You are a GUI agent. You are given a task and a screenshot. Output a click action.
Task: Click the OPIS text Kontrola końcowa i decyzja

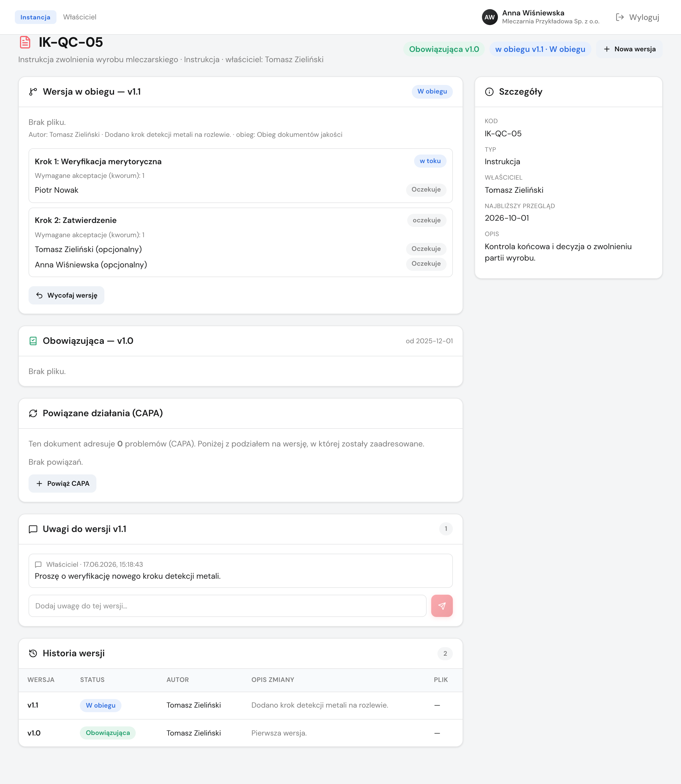[x=558, y=252]
